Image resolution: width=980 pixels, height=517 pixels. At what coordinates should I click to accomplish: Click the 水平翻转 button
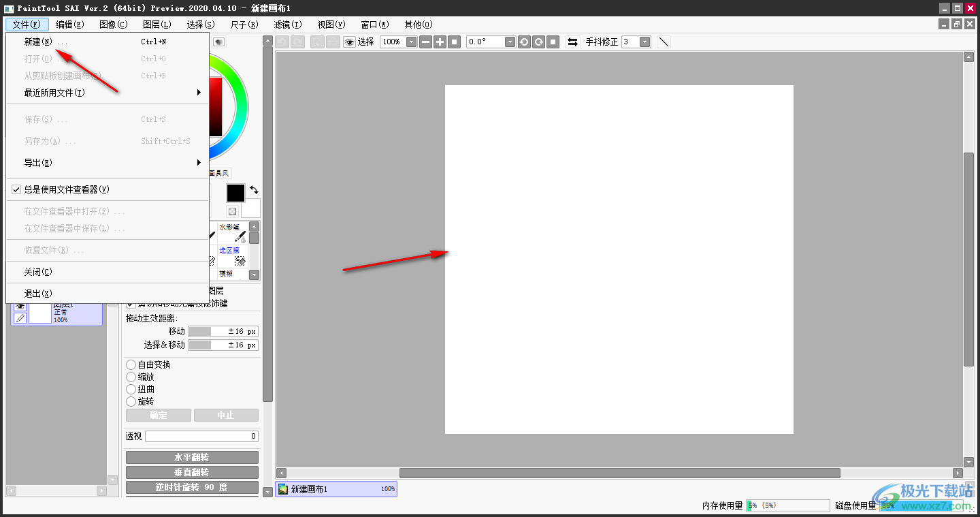pos(192,457)
